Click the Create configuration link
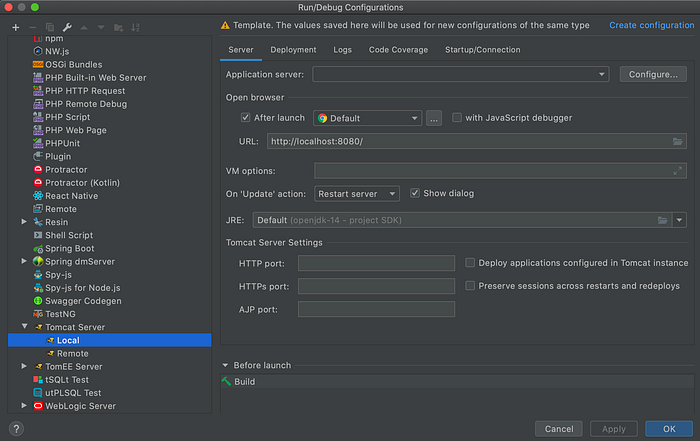This screenshot has height=441, width=700. pyautogui.click(x=652, y=25)
